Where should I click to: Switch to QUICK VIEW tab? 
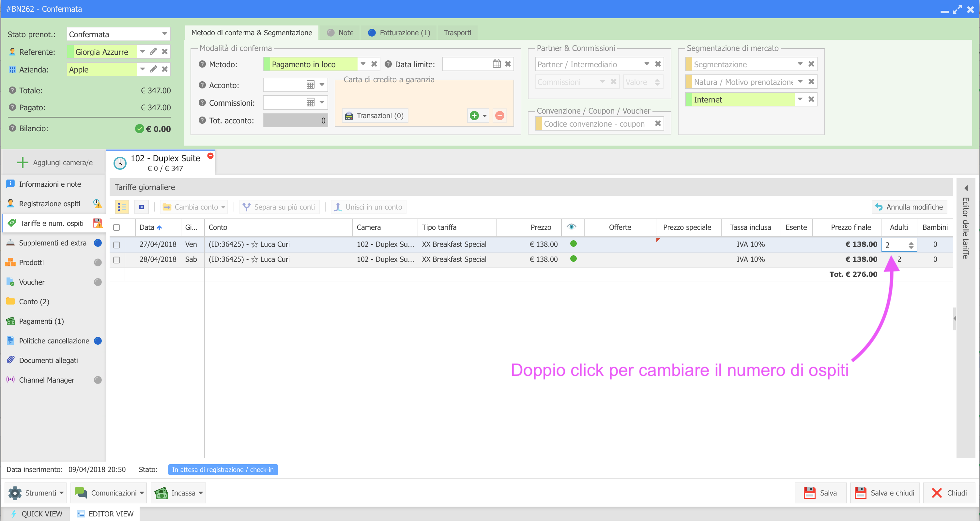(36, 514)
